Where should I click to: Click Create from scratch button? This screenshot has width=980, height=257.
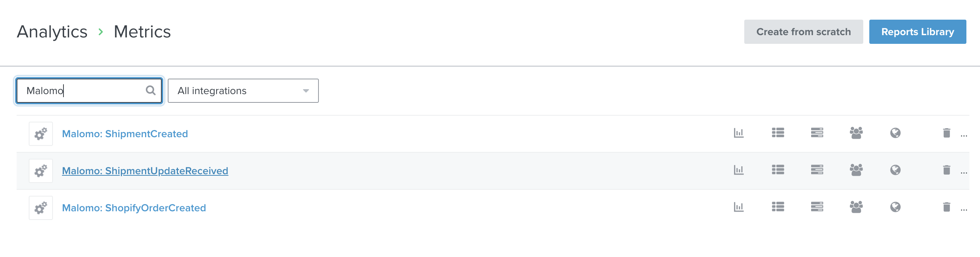[x=803, y=32]
